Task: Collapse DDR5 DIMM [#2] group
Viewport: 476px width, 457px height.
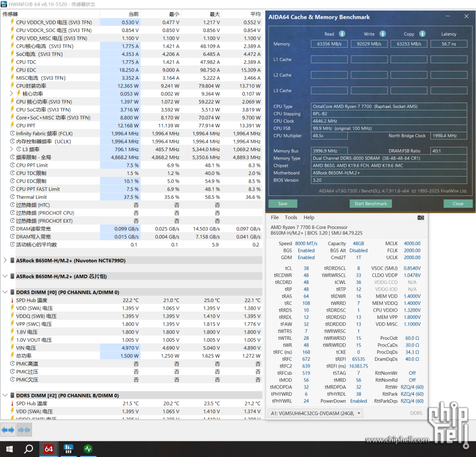Action: 5,395
